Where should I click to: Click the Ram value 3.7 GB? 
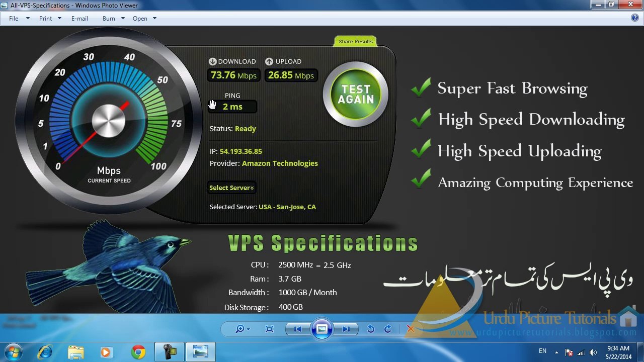point(290,279)
